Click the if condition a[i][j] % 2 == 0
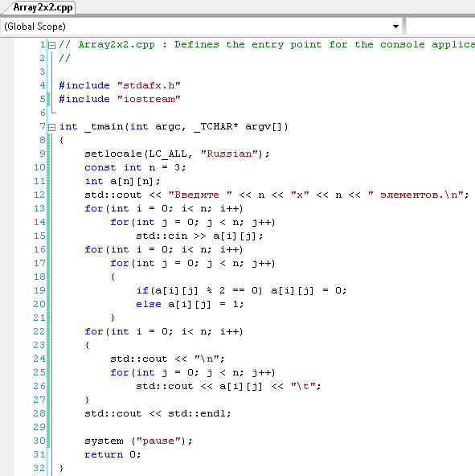The width and height of the screenshot is (475, 476). pyautogui.click(x=207, y=290)
